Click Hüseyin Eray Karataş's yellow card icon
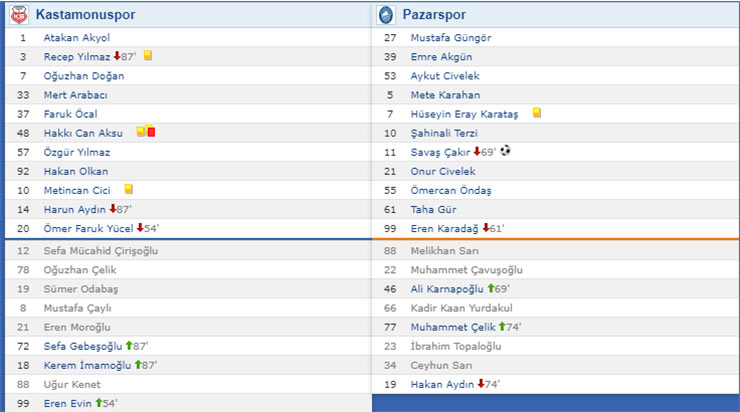The image size is (740, 412). click(536, 113)
